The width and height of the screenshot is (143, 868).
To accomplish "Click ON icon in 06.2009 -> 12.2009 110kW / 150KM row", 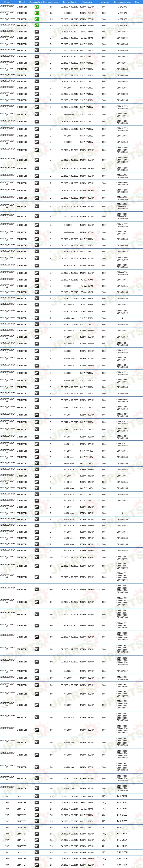I will 37,400.
